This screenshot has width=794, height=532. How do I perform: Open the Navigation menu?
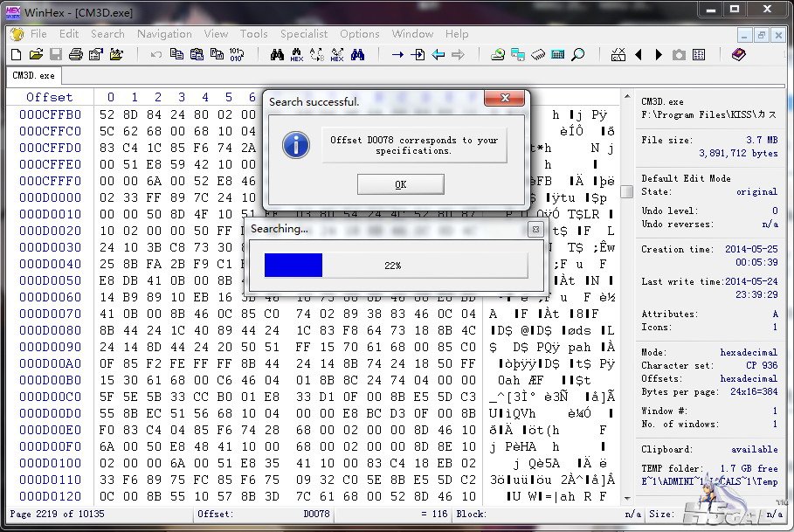pos(164,34)
